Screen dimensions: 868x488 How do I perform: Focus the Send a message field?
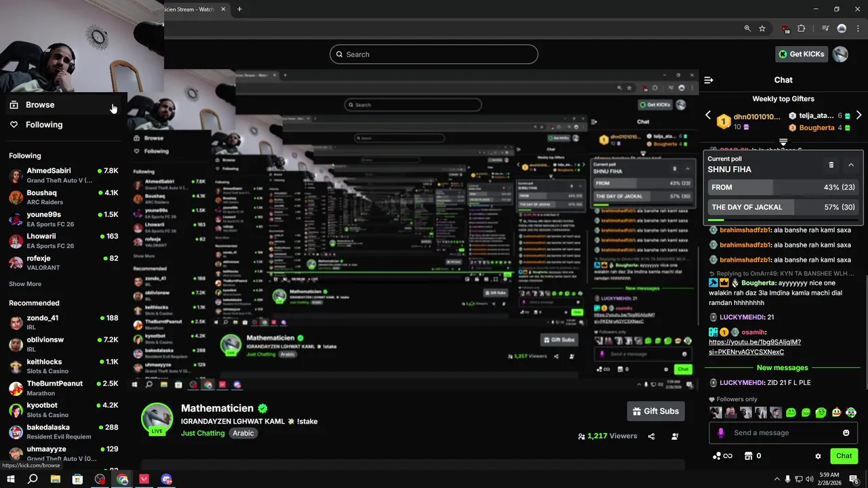783,432
